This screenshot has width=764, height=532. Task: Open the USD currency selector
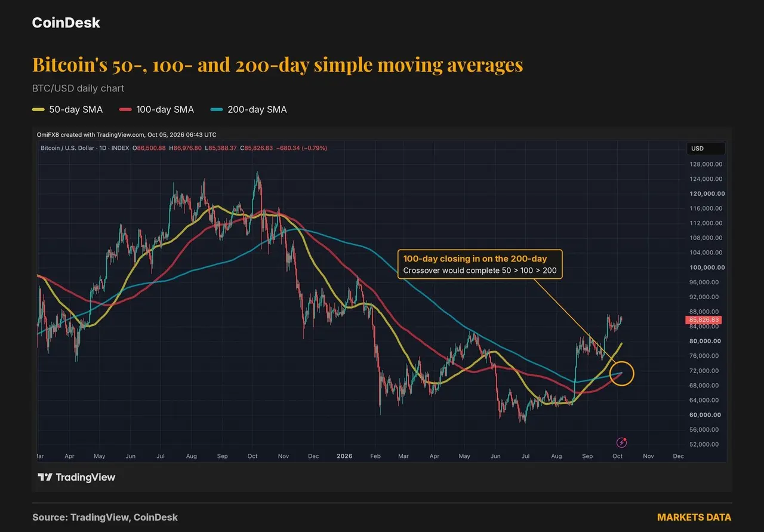pos(707,149)
